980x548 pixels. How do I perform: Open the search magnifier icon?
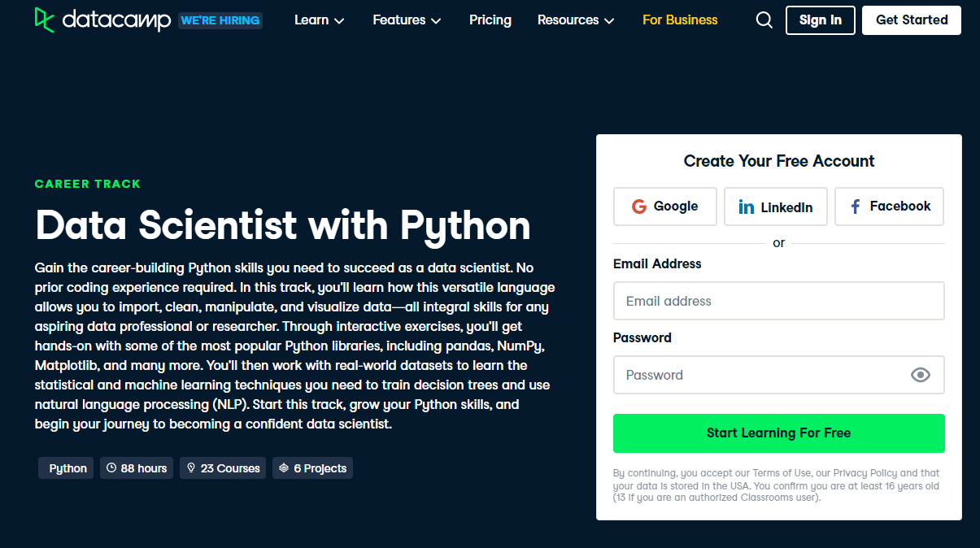[x=764, y=20]
